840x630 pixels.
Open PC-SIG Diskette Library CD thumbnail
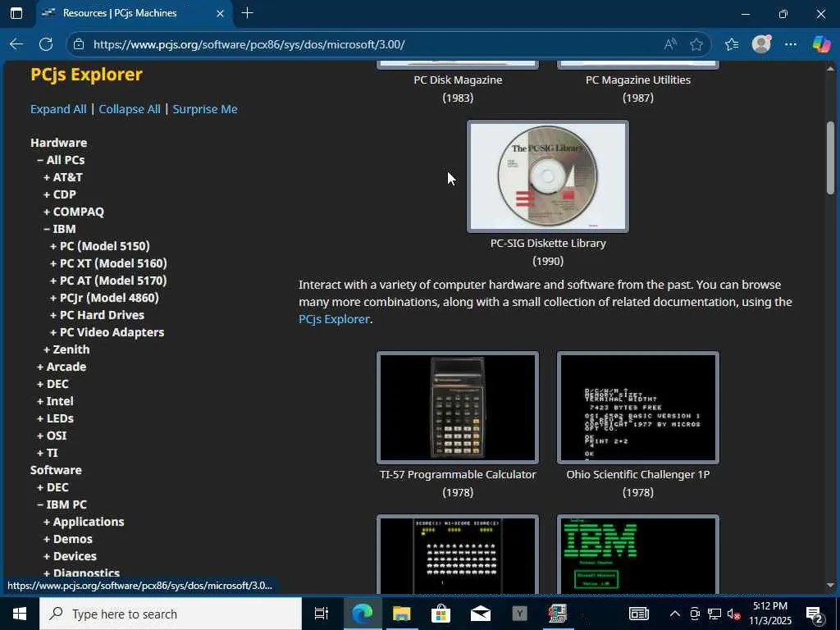[x=547, y=176]
